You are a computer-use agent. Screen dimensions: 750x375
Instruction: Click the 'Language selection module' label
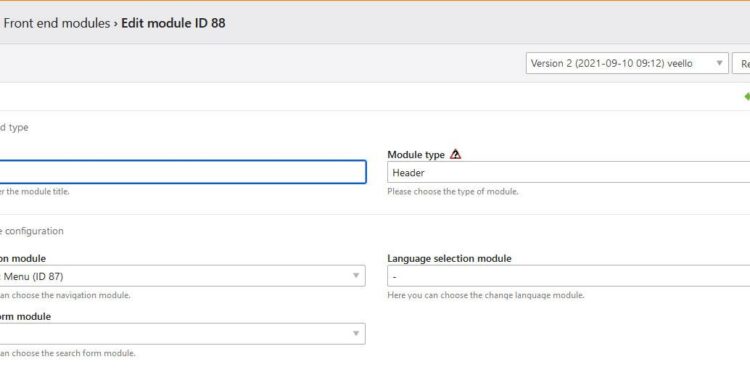[x=449, y=258]
